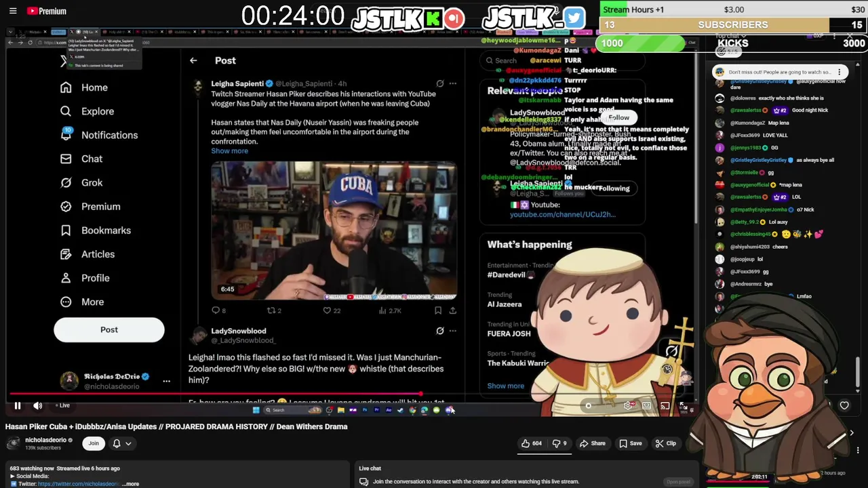
Task: Open Notifications in the X sidebar
Action: [x=99, y=135]
